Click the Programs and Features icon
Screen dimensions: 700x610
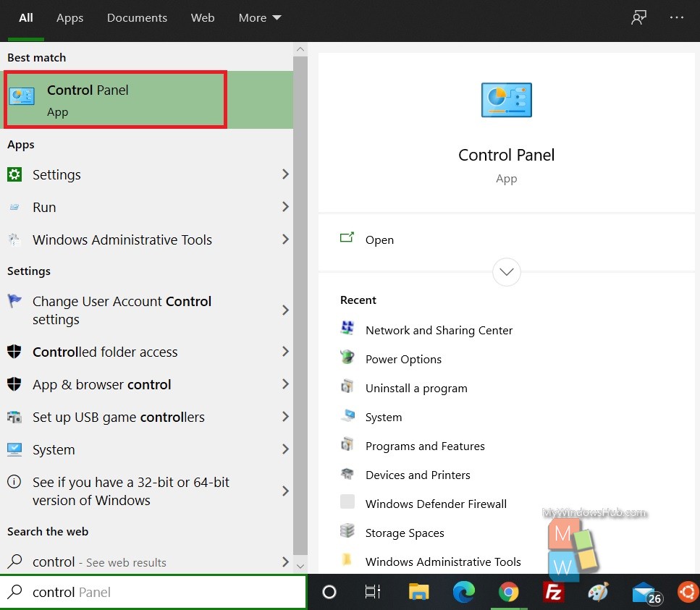point(347,444)
